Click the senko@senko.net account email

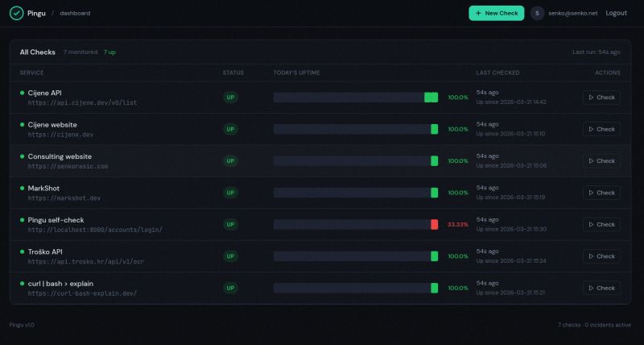coord(573,14)
